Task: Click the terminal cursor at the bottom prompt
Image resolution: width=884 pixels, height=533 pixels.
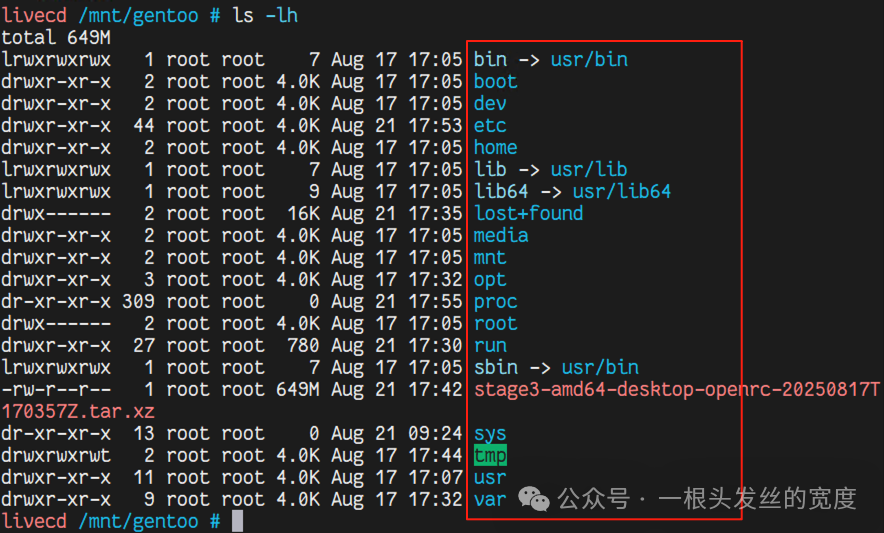Action: point(237,521)
